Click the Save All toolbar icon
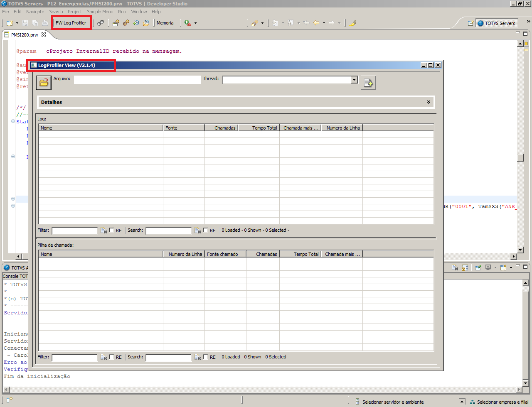 (35, 23)
